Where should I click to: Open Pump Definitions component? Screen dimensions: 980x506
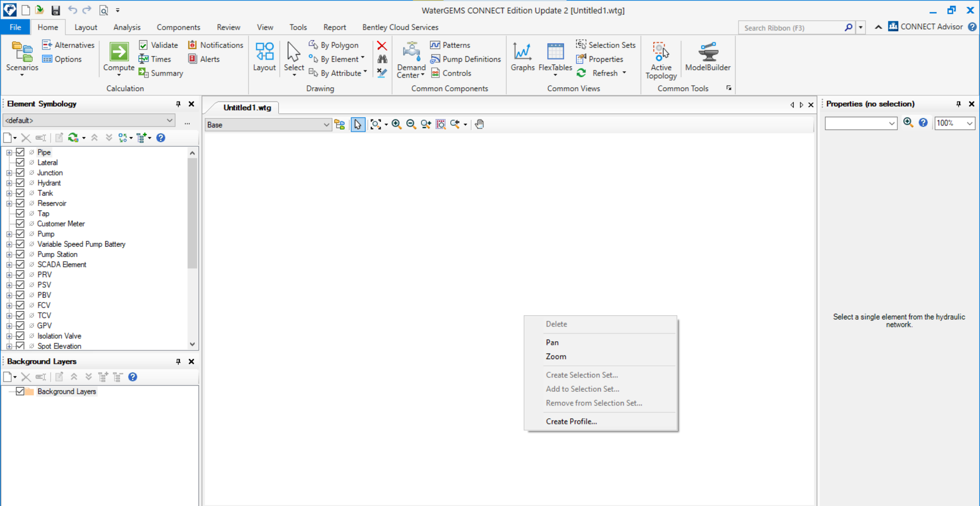click(465, 59)
